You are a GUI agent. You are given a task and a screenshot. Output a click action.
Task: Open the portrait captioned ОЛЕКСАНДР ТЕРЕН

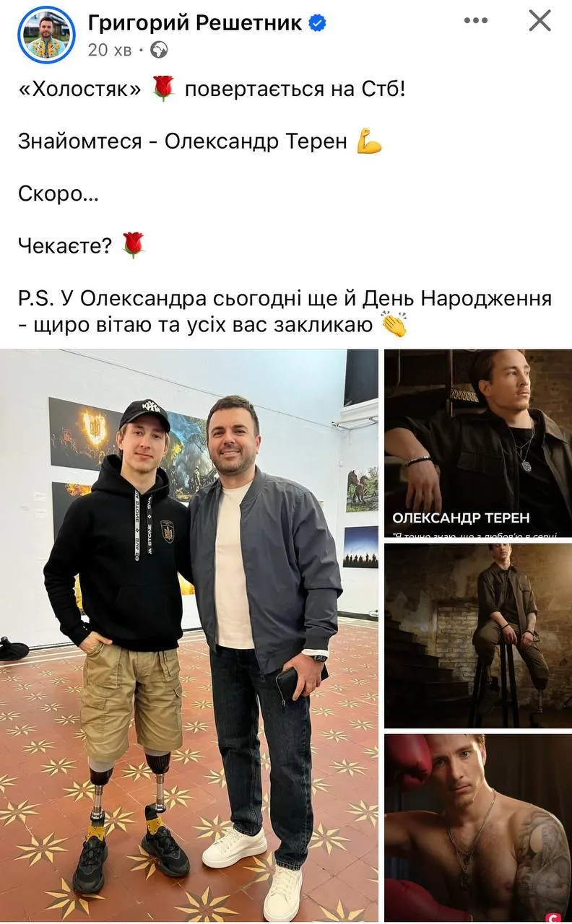point(477,443)
